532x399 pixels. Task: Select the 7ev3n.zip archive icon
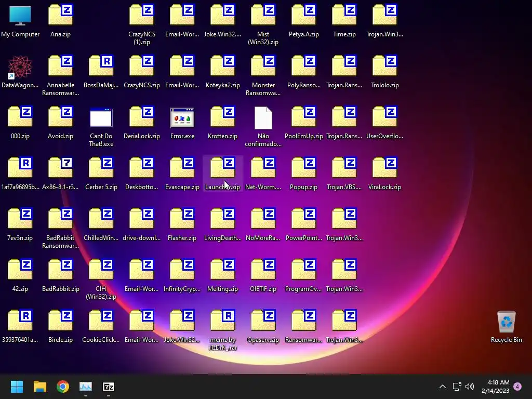point(20,219)
